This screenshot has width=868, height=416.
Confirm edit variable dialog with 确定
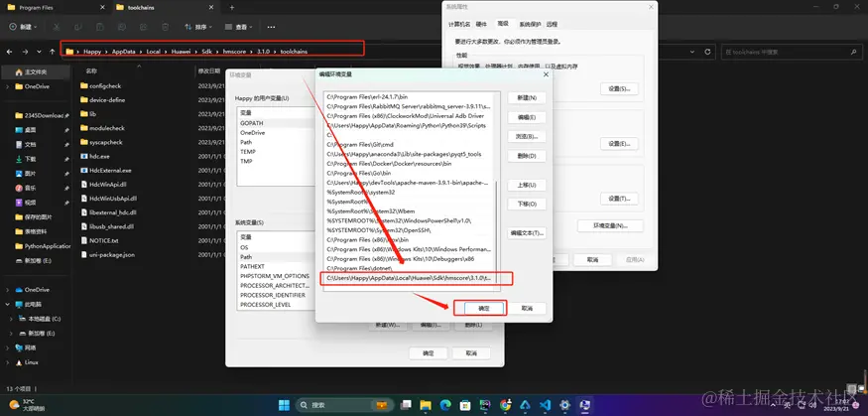(x=483, y=309)
